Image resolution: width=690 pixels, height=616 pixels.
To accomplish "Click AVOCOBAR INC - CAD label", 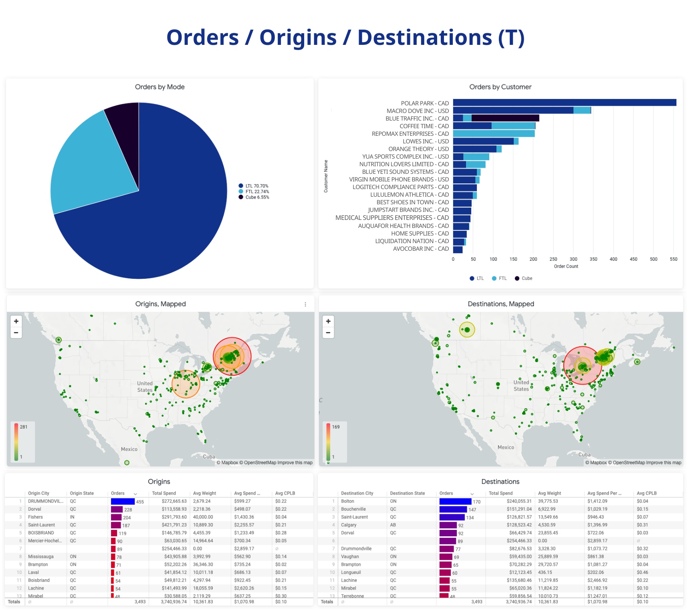I will pos(421,249).
